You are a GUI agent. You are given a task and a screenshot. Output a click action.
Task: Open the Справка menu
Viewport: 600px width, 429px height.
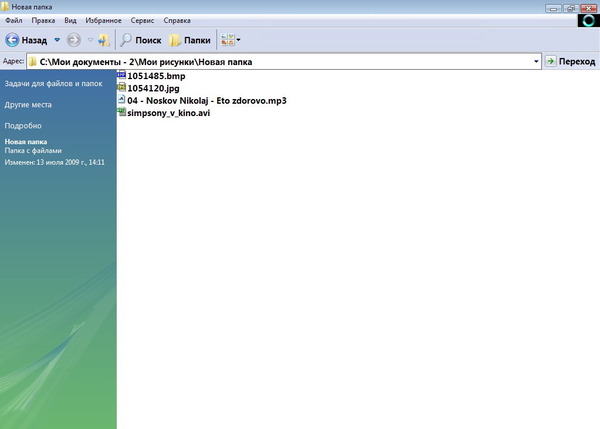[177, 21]
